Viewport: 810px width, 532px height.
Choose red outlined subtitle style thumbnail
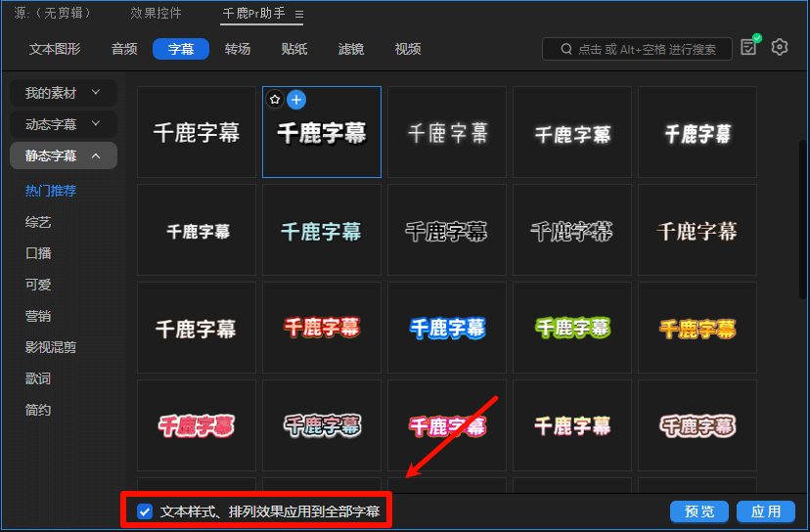(x=321, y=328)
